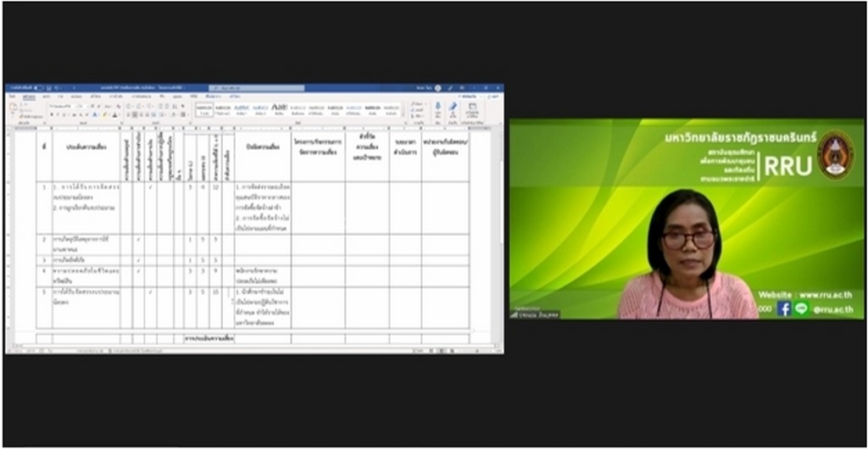Open the File tab in the ribbon
This screenshot has width=868, height=450.
point(12,97)
